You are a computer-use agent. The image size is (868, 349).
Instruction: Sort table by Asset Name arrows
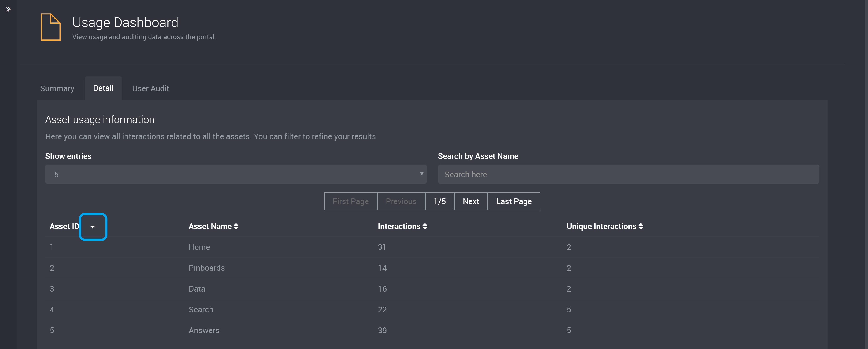(x=236, y=226)
